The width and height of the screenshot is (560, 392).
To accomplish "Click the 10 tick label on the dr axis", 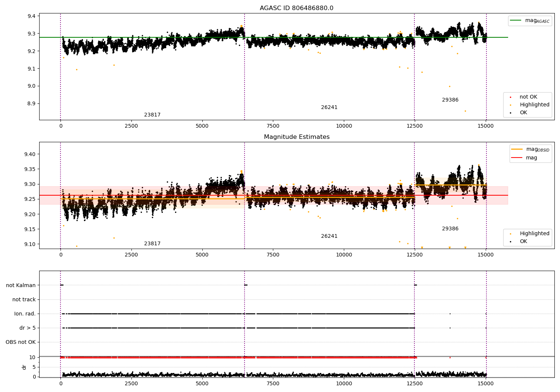I will point(32,358).
